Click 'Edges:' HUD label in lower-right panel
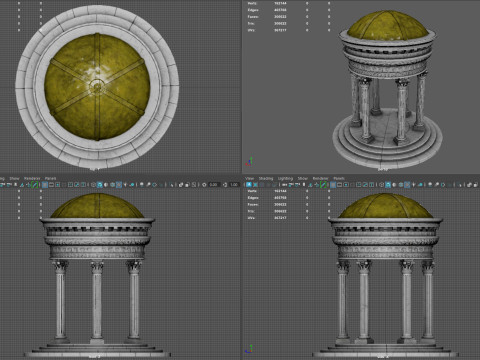This screenshot has height=360, width=480. [x=253, y=198]
